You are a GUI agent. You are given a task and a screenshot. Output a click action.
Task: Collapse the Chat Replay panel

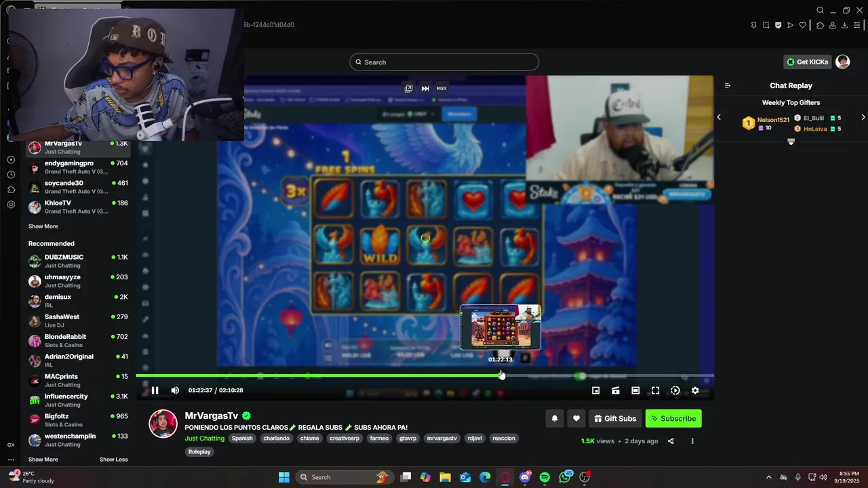728,85
